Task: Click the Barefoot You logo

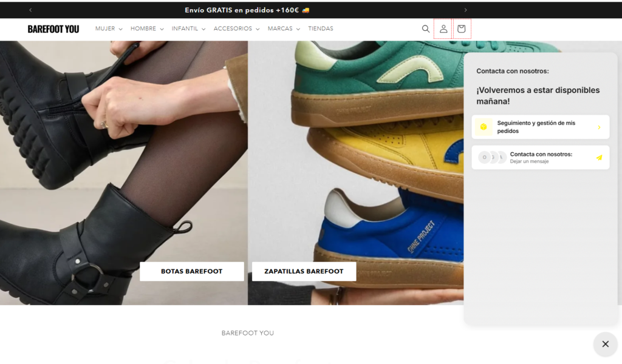Action: (53, 29)
